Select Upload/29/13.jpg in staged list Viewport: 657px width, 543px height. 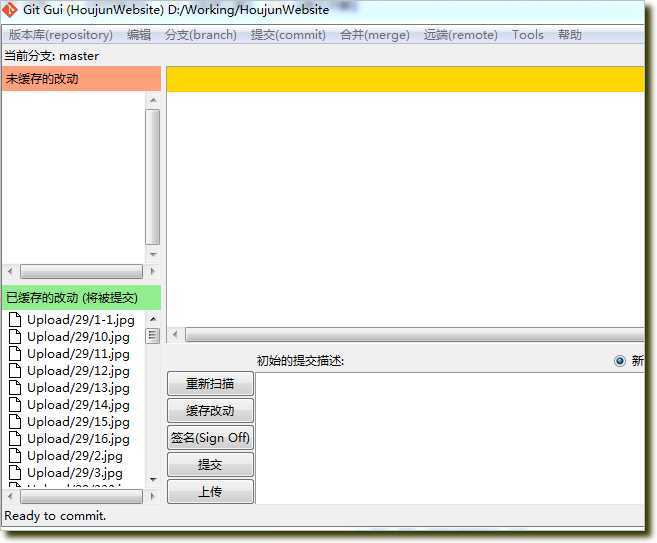coord(78,388)
